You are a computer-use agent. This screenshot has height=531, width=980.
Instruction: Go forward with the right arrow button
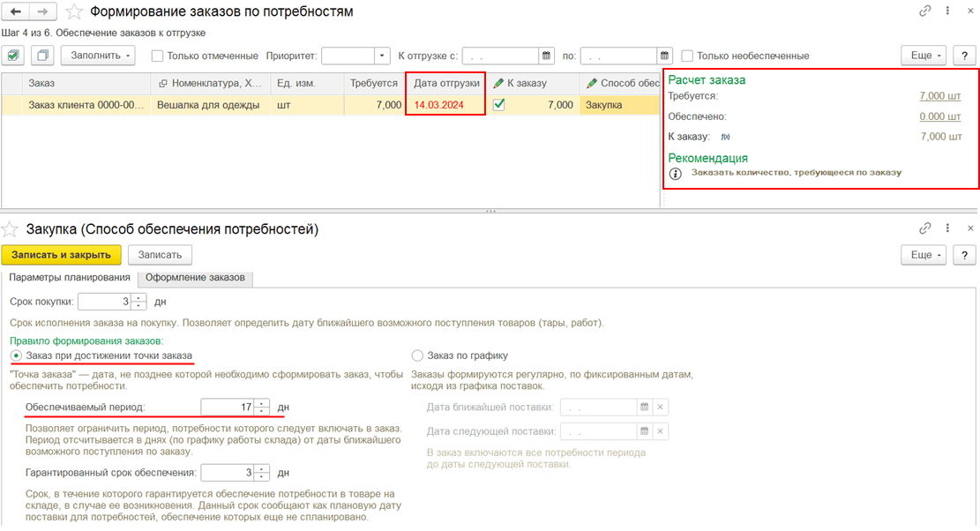[x=42, y=11]
